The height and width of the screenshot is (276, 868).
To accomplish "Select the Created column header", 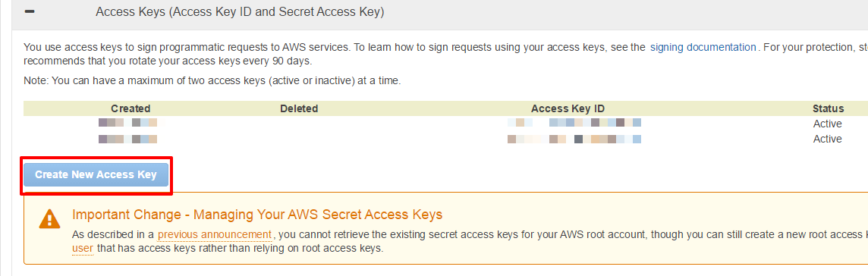I will (x=131, y=108).
